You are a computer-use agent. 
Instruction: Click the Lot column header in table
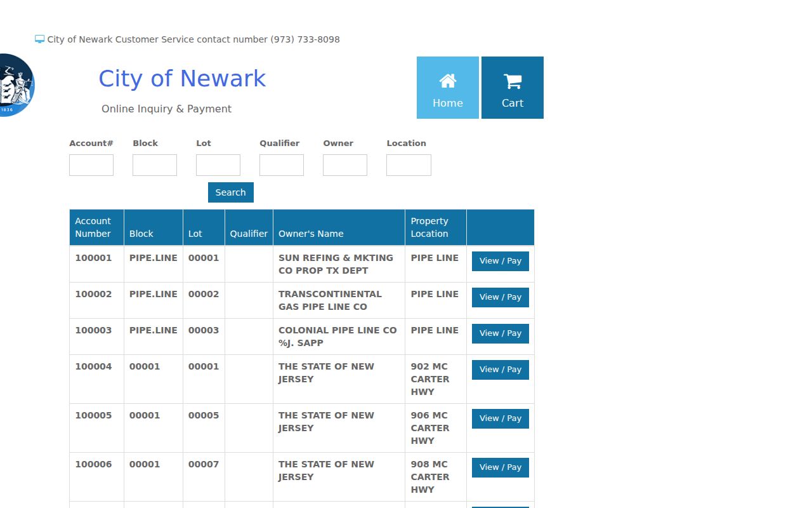pos(204,227)
